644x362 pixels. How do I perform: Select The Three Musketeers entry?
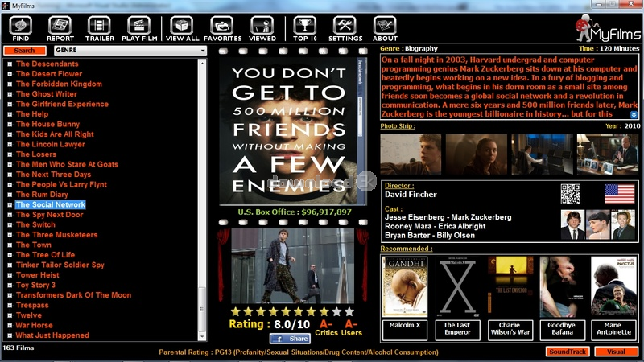point(56,235)
